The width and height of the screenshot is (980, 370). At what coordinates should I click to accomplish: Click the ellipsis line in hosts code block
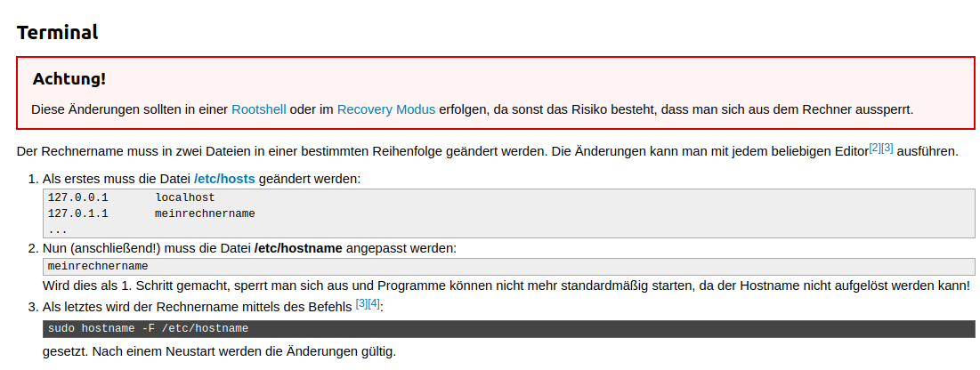[x=58, y=229]
